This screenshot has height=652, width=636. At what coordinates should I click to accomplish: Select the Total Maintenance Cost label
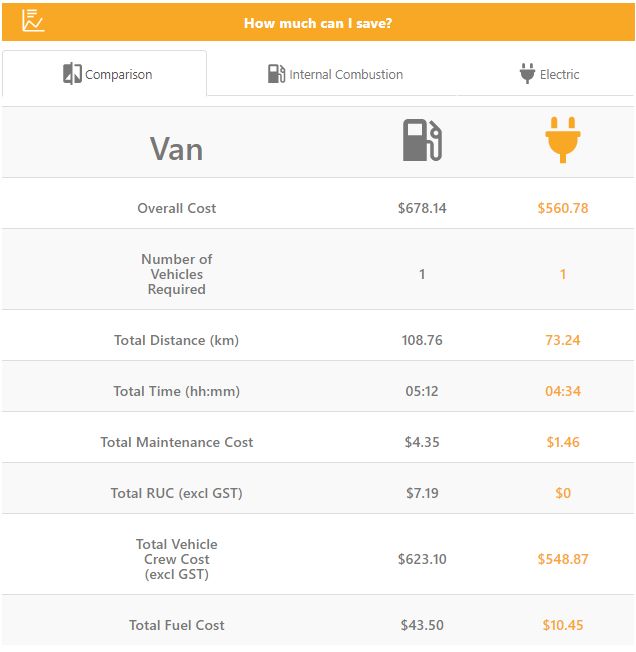click(x=177, y=442)
